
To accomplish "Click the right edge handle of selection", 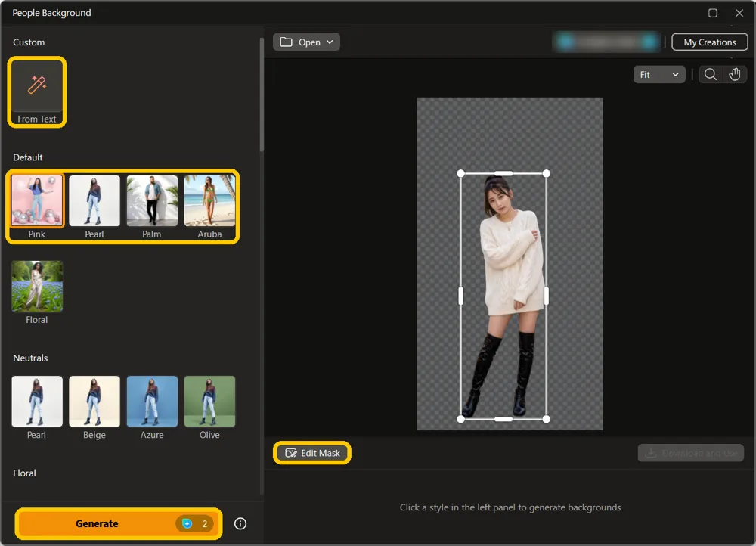I will click(547, 296).
